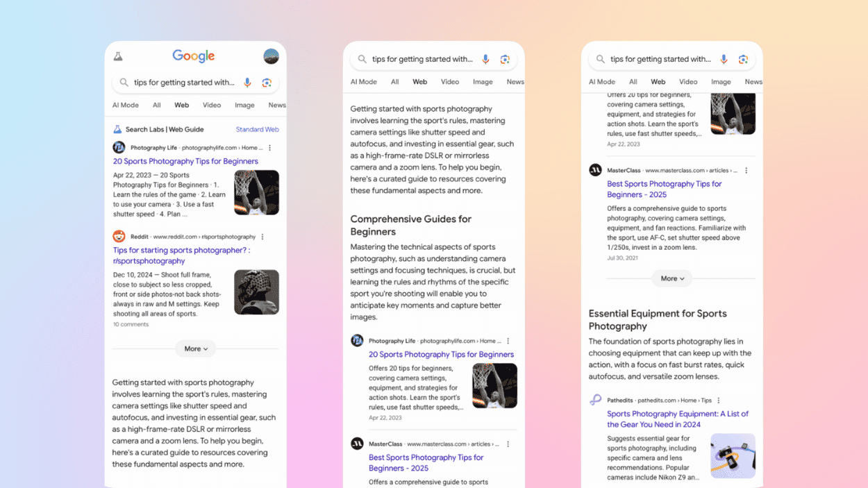Click the Comprehensive Guides for Beginners heading
This screenshot has height=488, width=868.
(411, 226)
